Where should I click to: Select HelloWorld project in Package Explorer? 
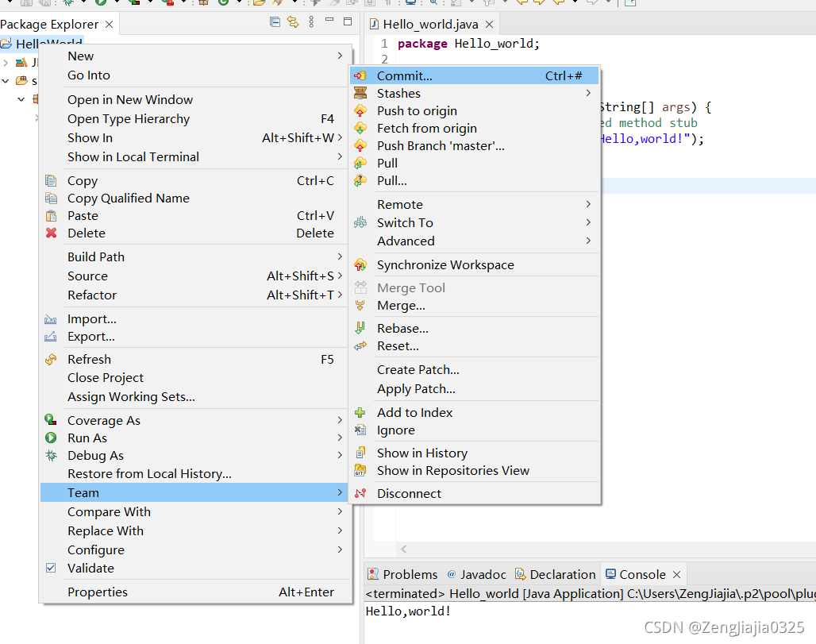(x=41, y=44)
